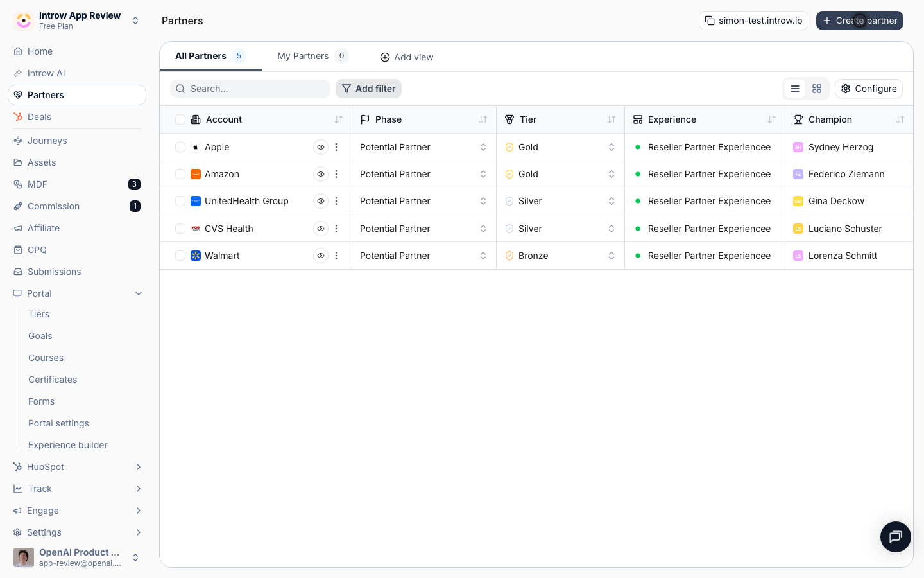Click the Gold tier shield icon for Apple
The width and height of the screenshot is (924, 578).
pos(509,147)
